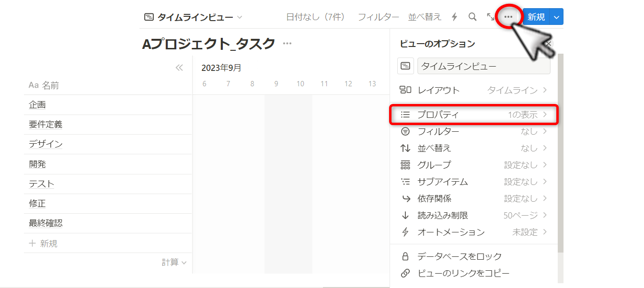This screenshot has height=288, width=644.
Task: Open search with the magnifying glass icon
Action: click(472, 17)
